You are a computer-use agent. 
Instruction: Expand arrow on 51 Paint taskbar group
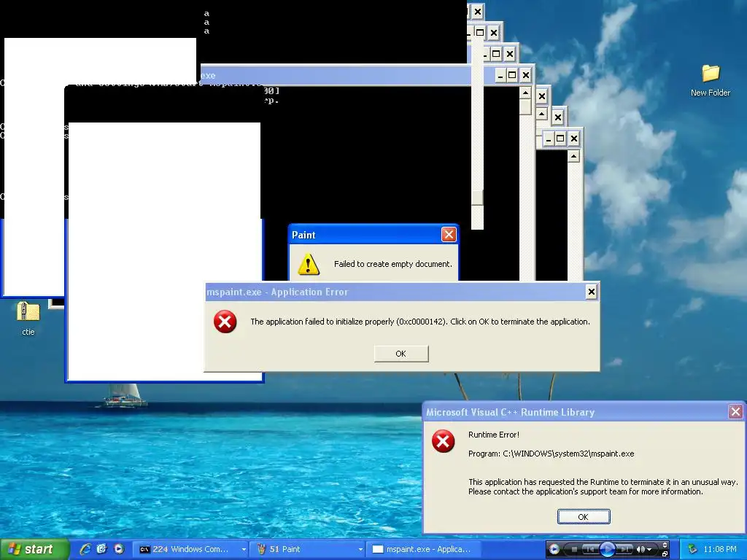360,550
